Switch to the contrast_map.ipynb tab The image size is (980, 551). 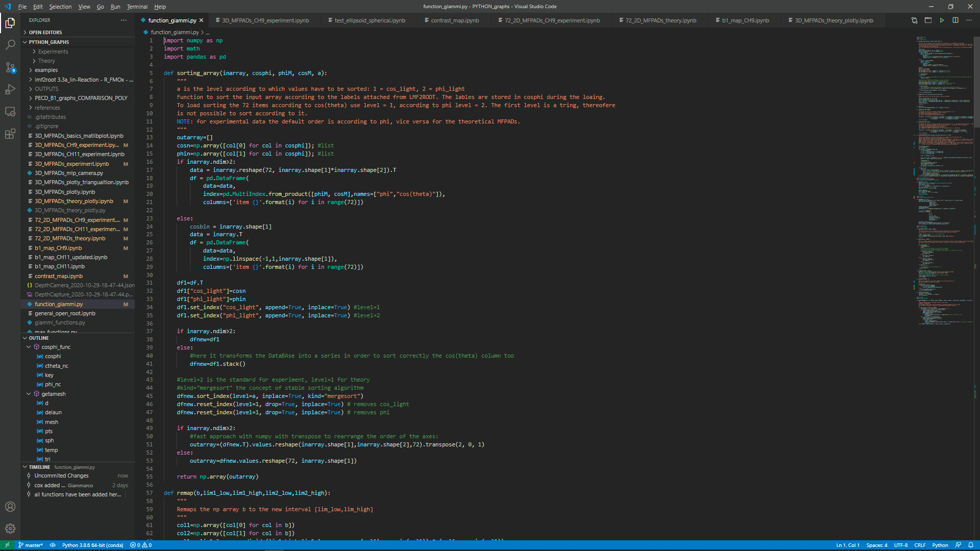(x=452, y=20)
